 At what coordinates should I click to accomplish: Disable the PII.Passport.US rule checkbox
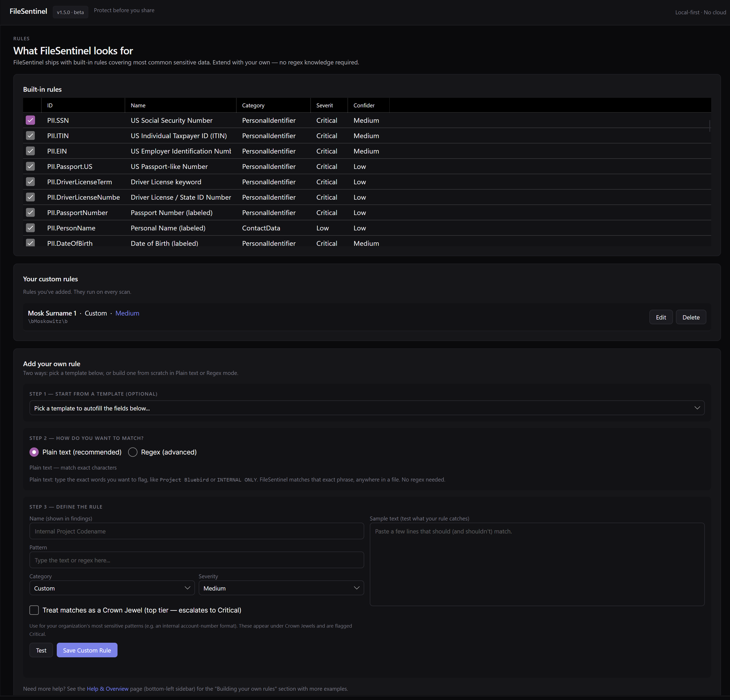30,167
